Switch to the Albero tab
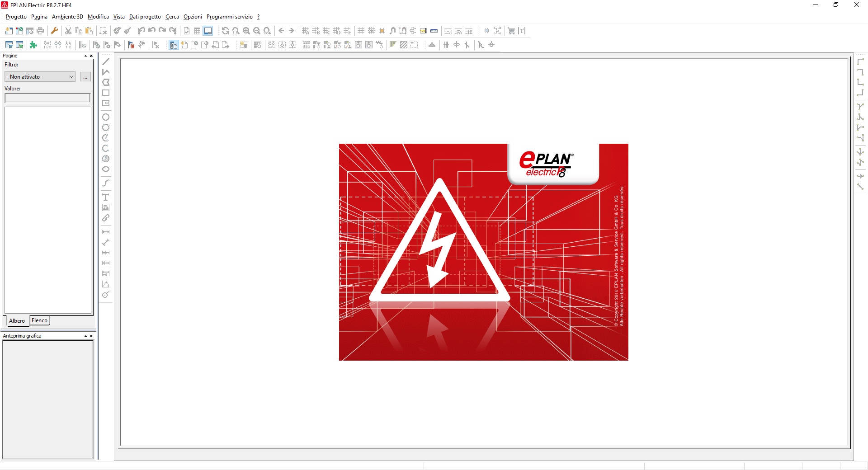This screenshot has height=470, width=868. (17, 321)
